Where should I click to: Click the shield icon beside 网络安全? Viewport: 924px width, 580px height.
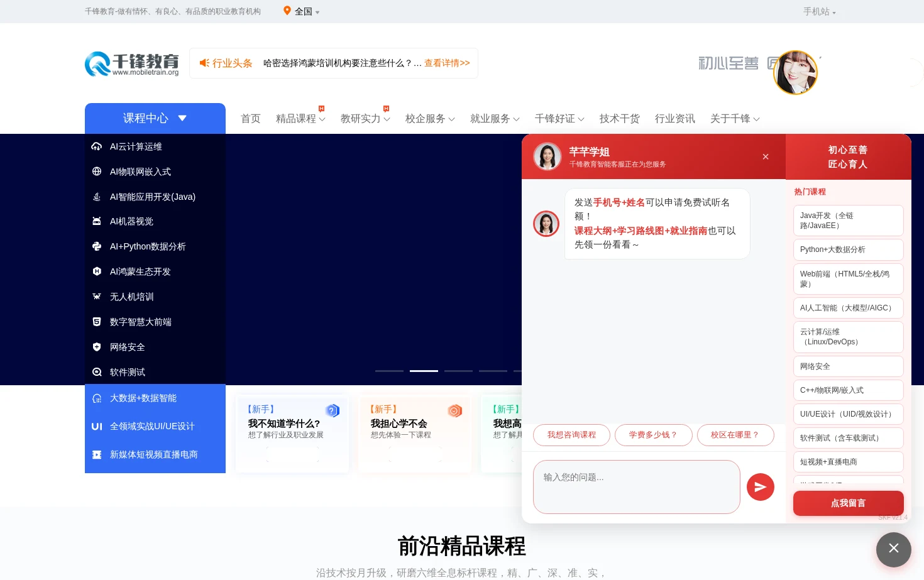tap(97, 347)
